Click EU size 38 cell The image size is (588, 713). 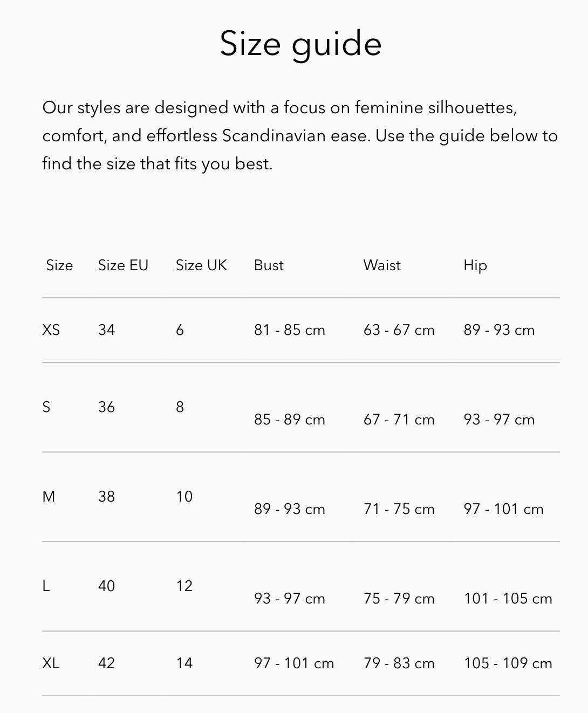tap(106, 496)
